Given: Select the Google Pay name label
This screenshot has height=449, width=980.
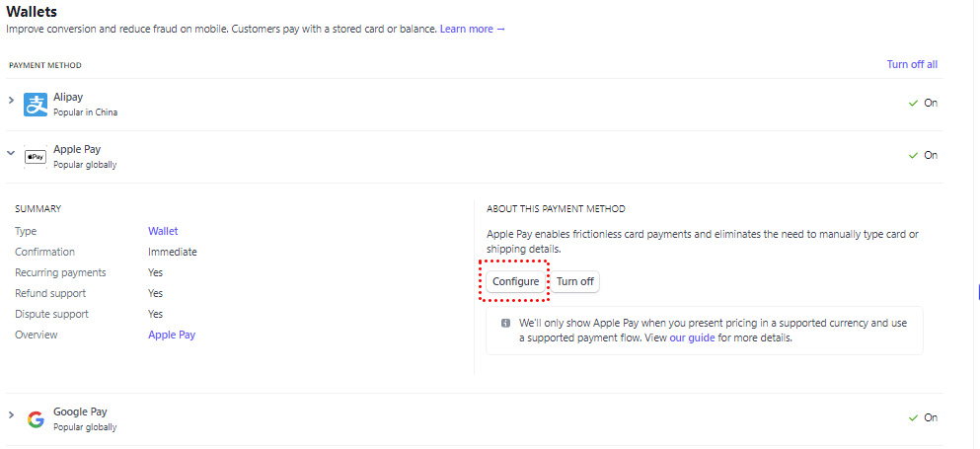Looking at the screenshot, I should tap(80, 412).
